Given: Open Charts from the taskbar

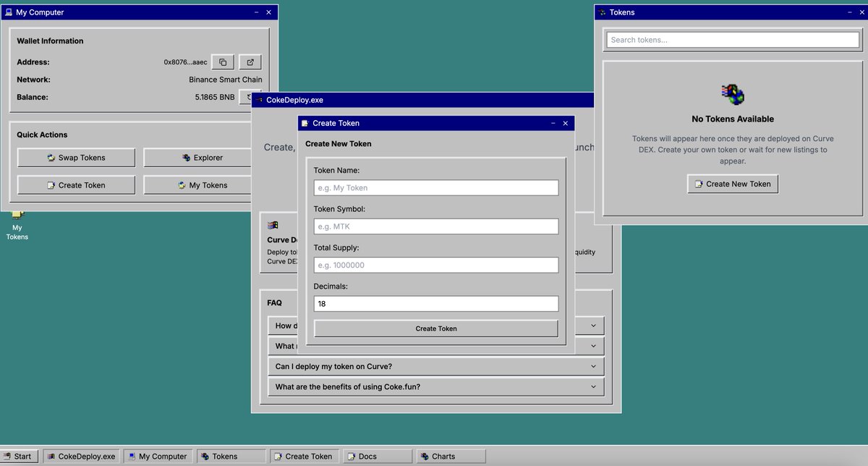Looking at the screenshot, I should pos(451,456).
